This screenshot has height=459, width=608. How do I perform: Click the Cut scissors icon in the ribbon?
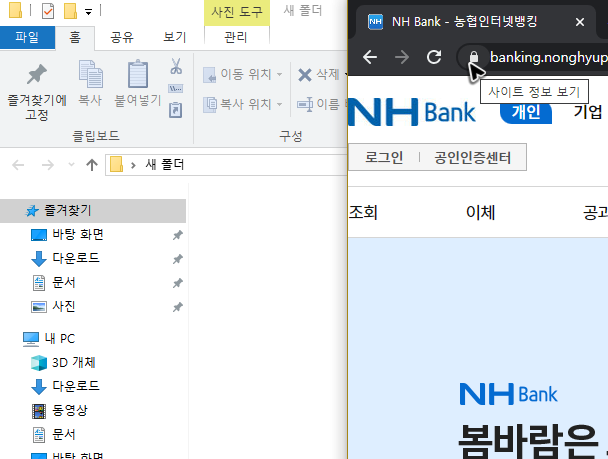coord(176,66)
